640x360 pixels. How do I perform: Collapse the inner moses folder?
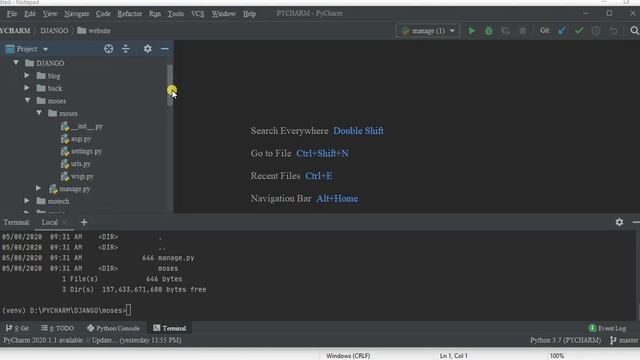tap(39, 113)
